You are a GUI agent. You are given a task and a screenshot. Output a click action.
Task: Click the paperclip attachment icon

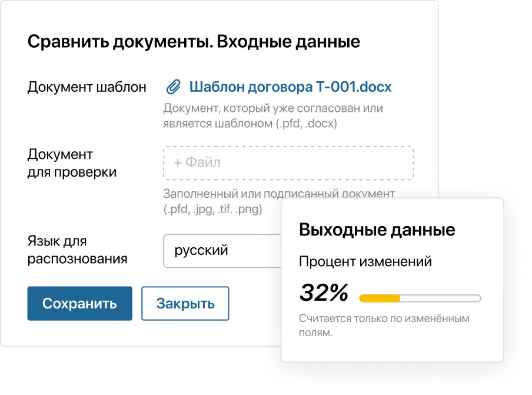172,88
